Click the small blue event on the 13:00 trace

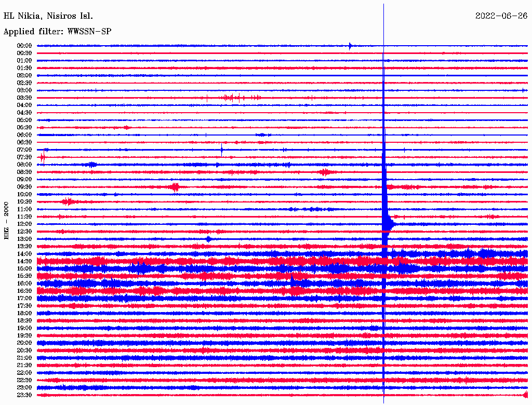tap(208, 239)
